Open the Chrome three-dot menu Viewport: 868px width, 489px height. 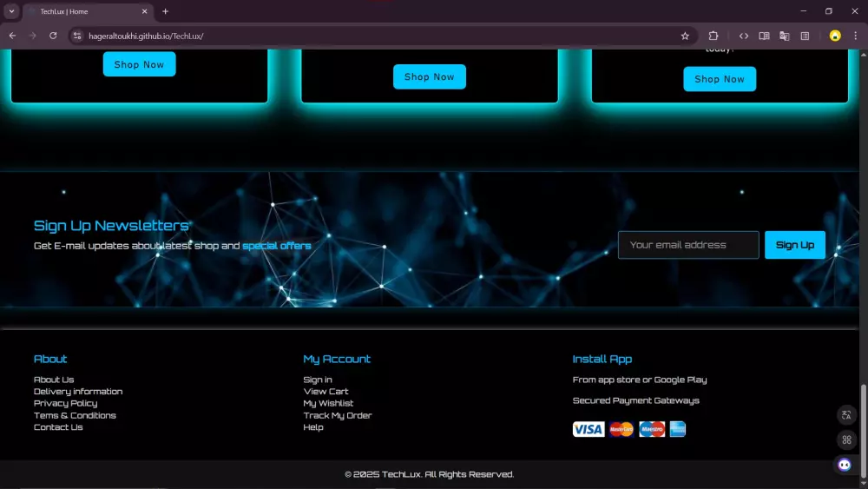(x=855, y=36)
